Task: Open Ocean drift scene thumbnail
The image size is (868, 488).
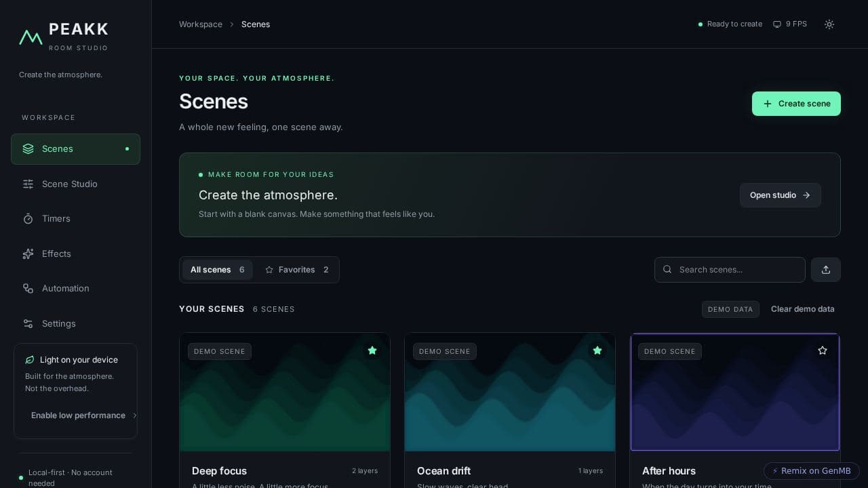Action: (x=510, y=392)
